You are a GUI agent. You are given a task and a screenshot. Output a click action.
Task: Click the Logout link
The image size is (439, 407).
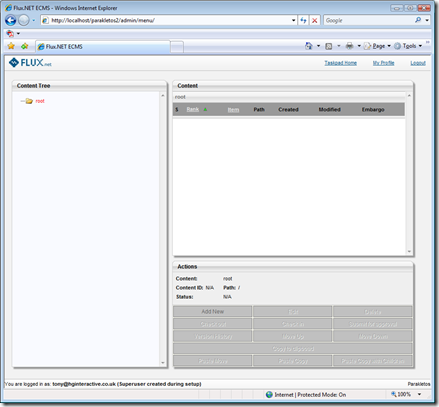pyautogui.click(x=418, y=63)
